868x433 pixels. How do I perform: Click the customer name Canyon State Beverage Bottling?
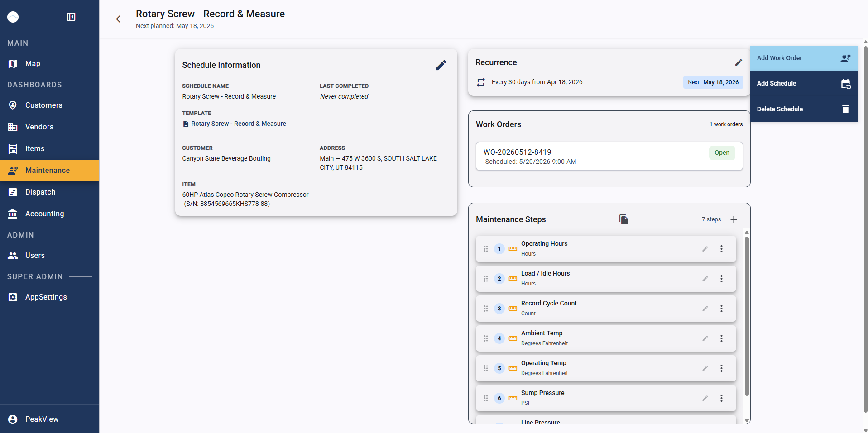click(x=226, y=159)
